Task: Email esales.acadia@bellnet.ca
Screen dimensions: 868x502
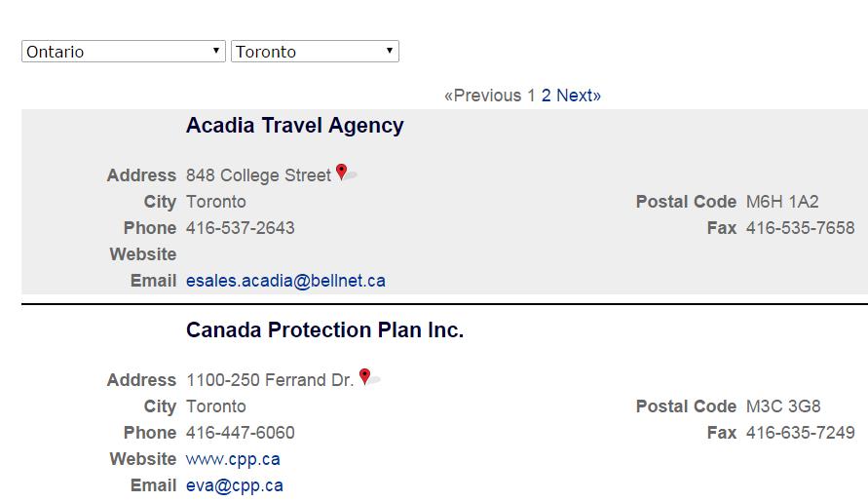Action: click(285, 281)
